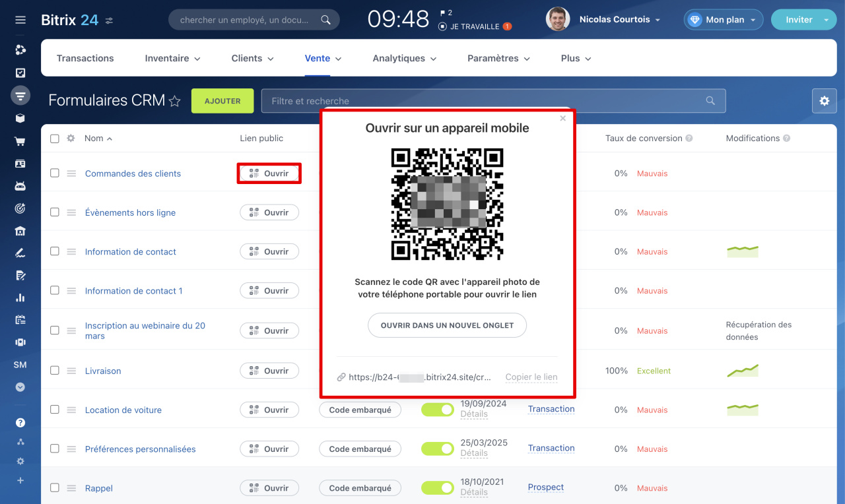Check the Livraison row checkbox
Image resolution: width=845 pixels, height=504 pixels.
(x=55, y=370)
